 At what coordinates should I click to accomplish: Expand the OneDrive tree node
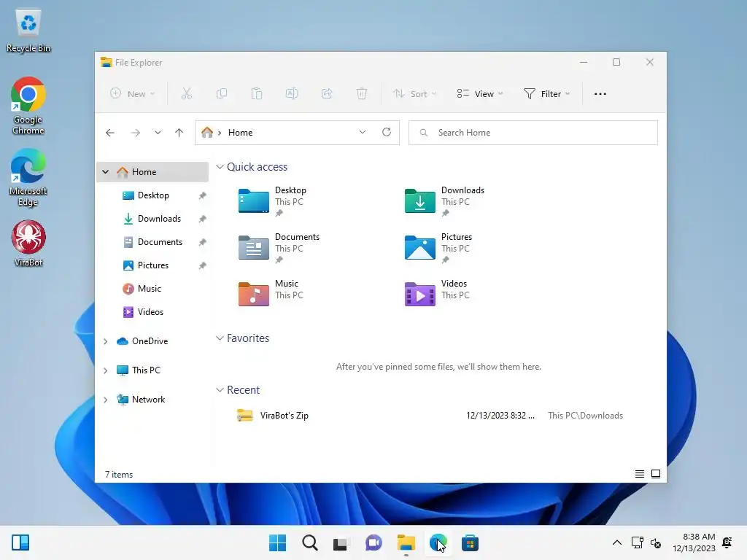click(105, 341)
